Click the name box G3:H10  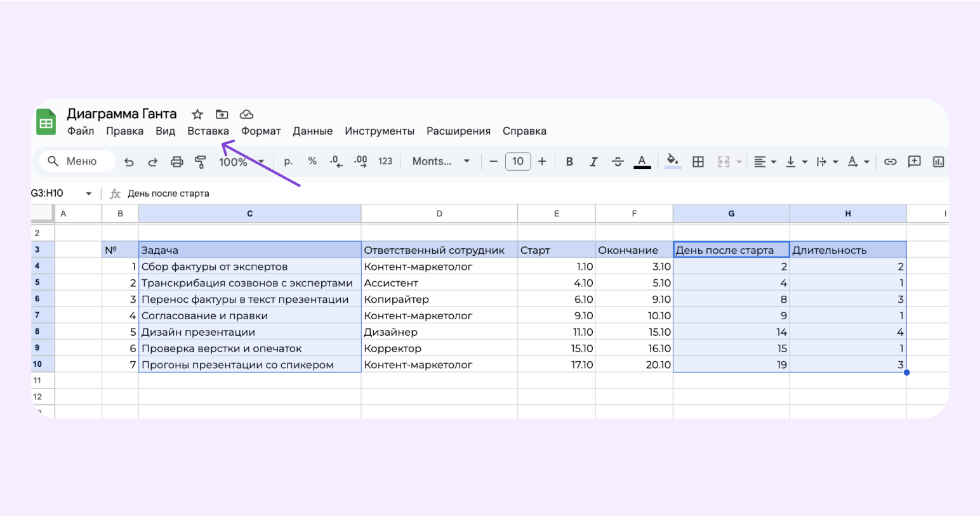point(47,193)
